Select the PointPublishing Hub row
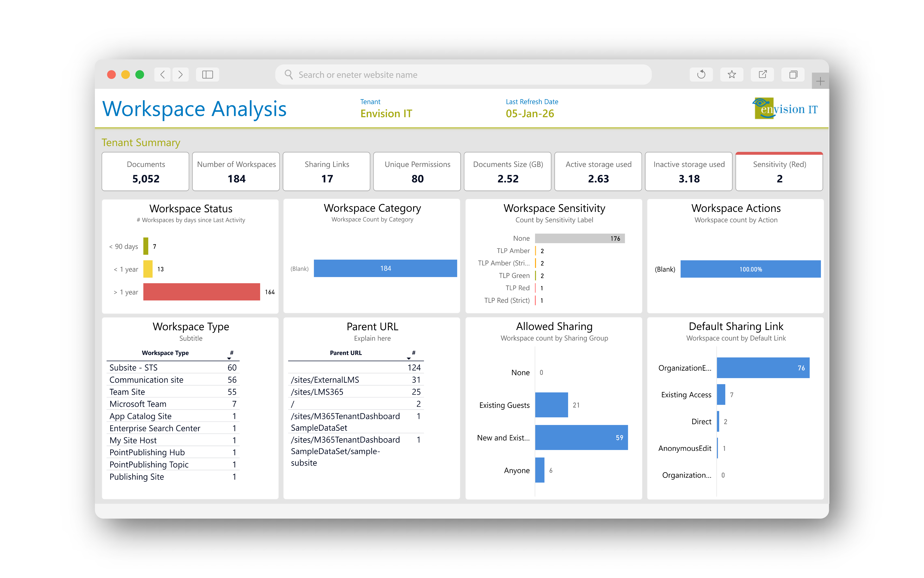This screenshot has height=578, width=924. click(x=173, y=452)
